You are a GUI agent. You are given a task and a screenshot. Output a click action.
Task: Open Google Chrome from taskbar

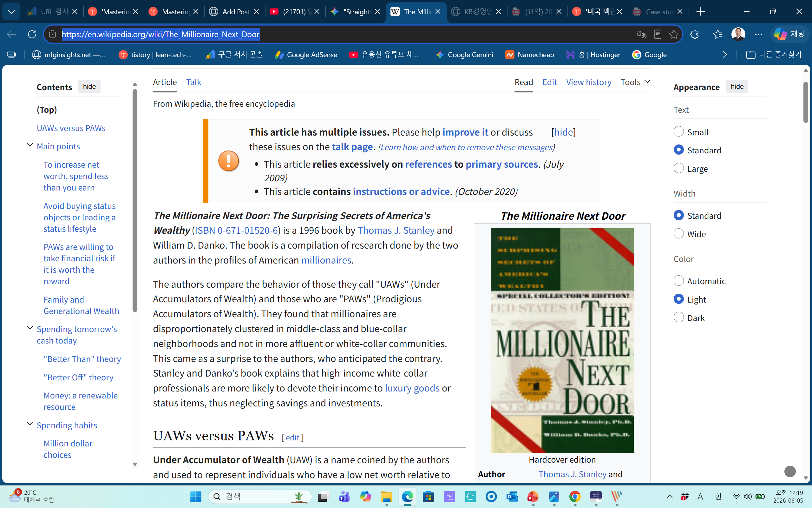pyautogui.click(x=575, y=497)
